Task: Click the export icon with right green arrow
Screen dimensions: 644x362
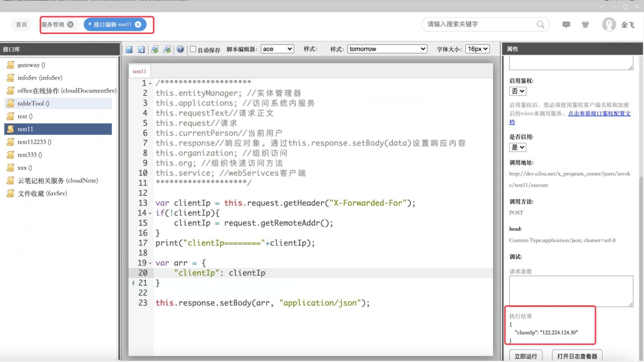Action: coord(155,49)
